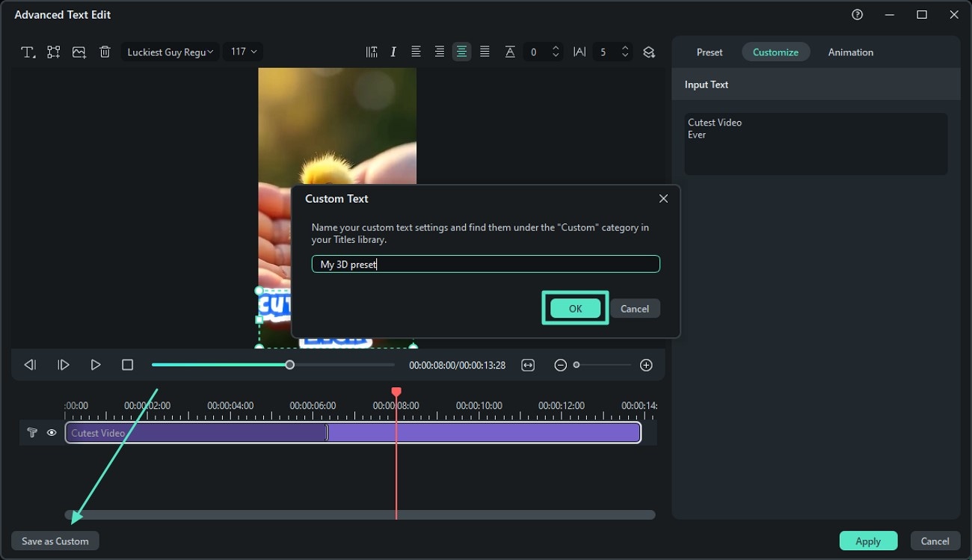972x560 pixels.
Task: Click the preset name input field
Action: click(486, 264)
